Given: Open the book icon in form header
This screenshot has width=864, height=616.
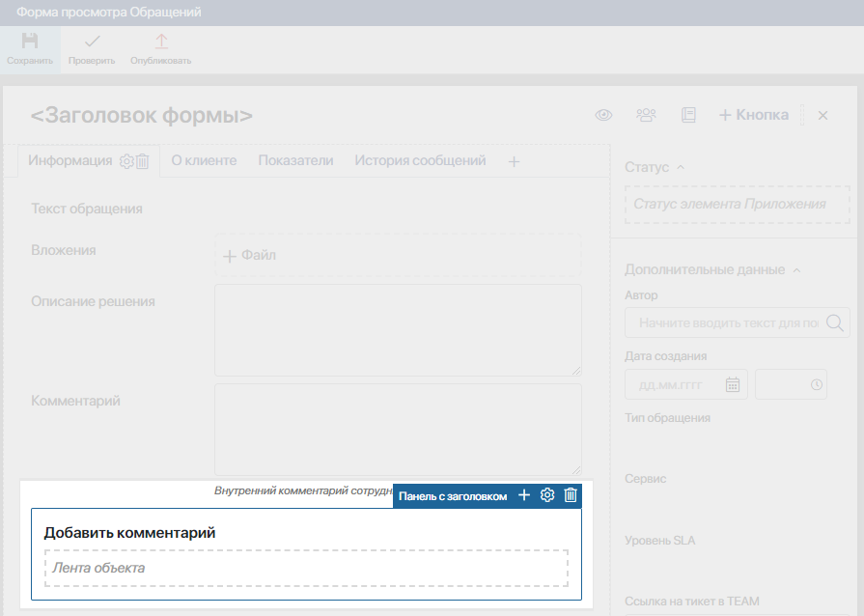Looking at the screenshot, I should [x=688, y=115].
